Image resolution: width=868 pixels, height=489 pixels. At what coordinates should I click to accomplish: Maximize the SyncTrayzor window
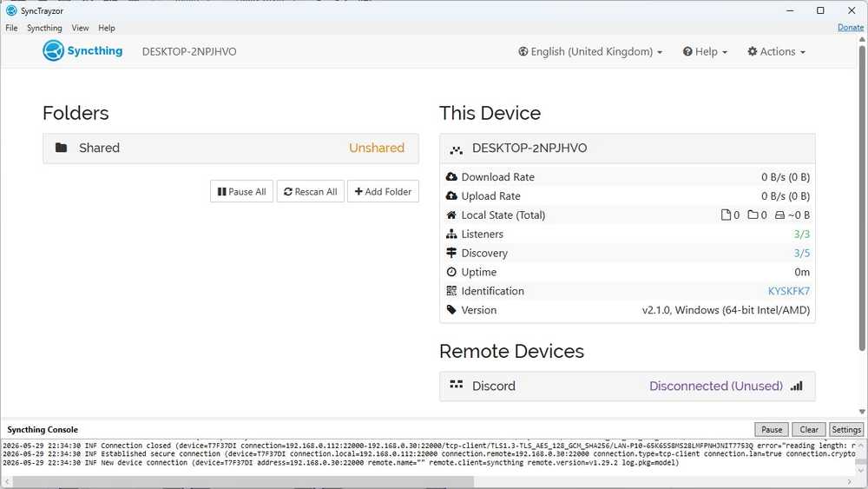[820, 10]
